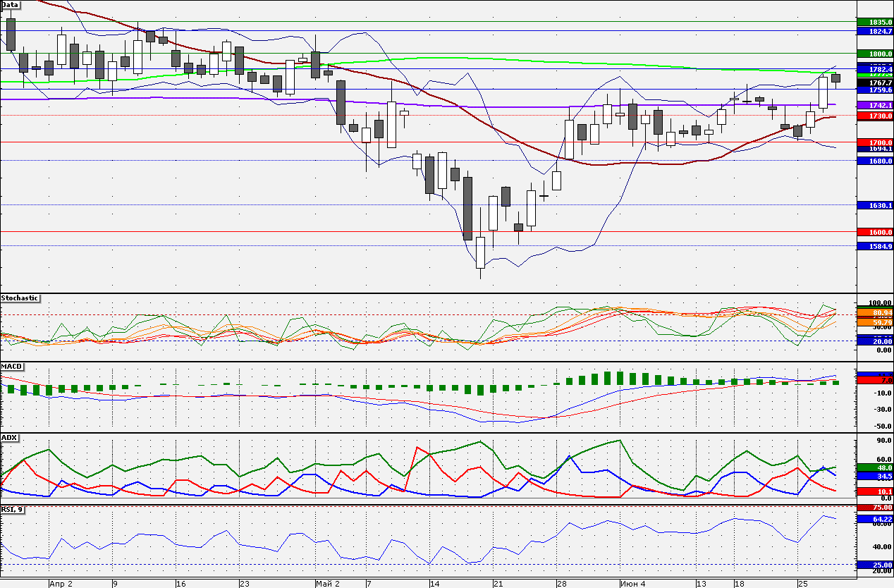Viewport: 894px width, 588px height.
Task: Click the 'RSI, 9' panel label
Action: point(13,510)
